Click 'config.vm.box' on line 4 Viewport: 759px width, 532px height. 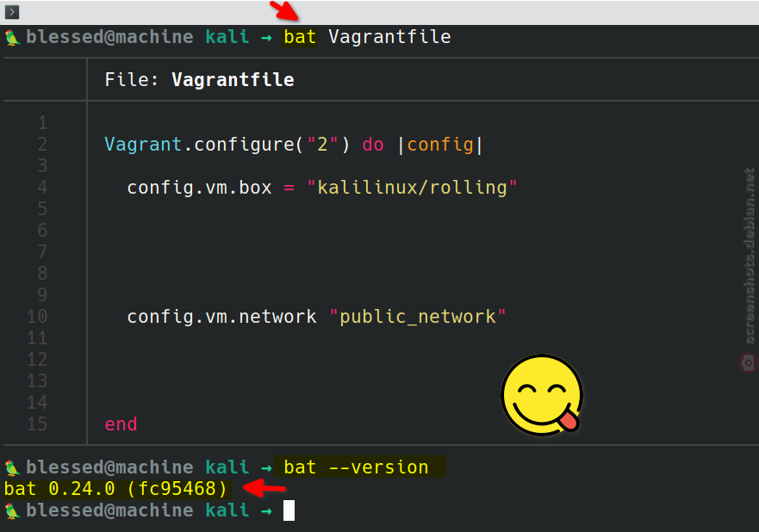coord(199,188)
